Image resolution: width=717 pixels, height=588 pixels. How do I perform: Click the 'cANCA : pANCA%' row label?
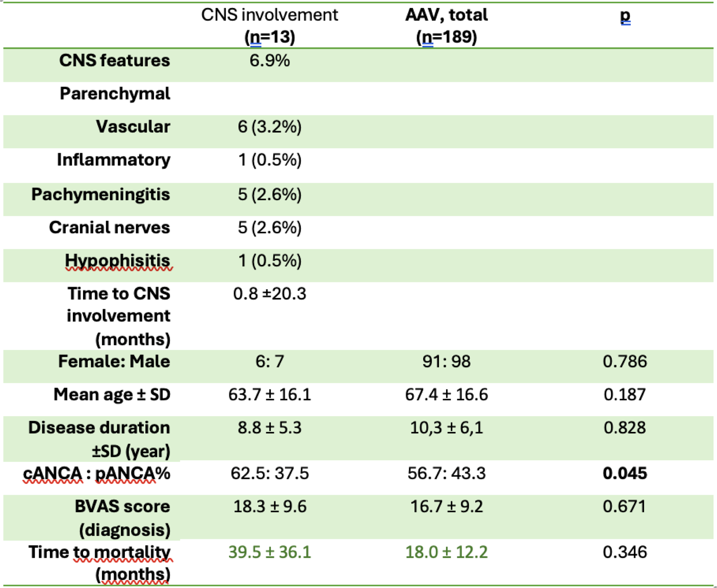96,473
